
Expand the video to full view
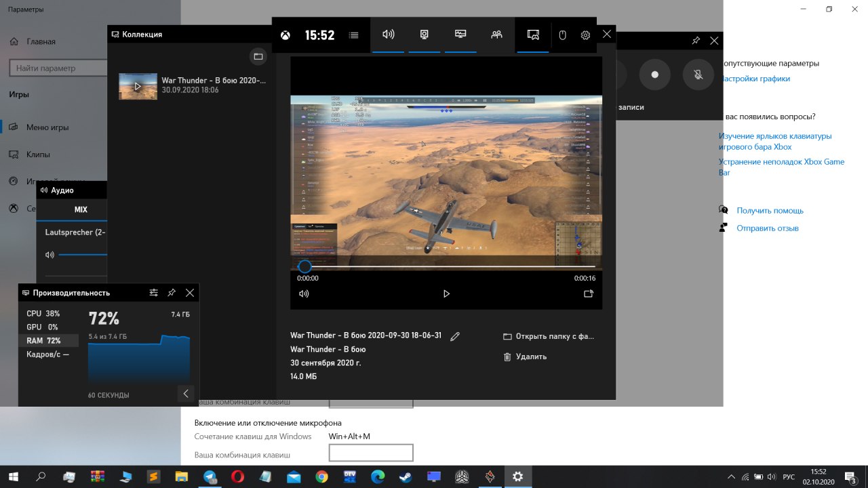click(589, 293)
